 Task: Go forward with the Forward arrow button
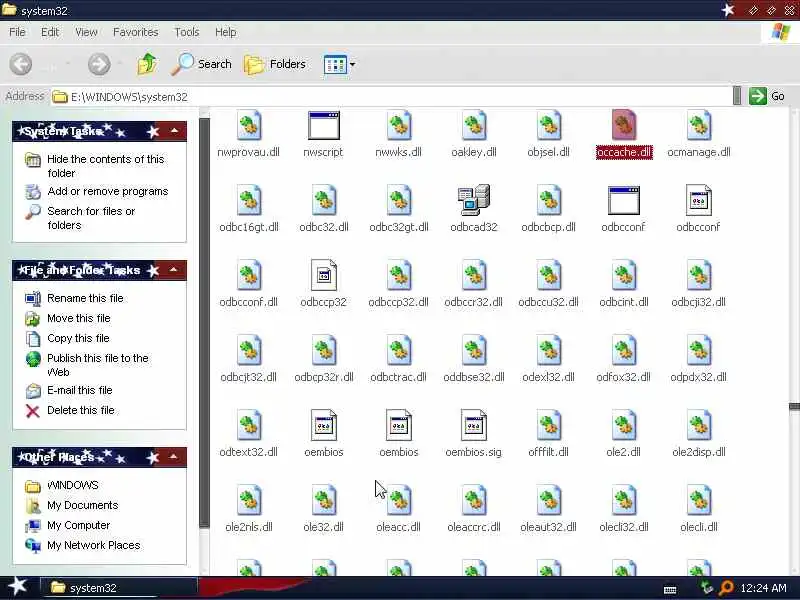[x=99, y=64]
